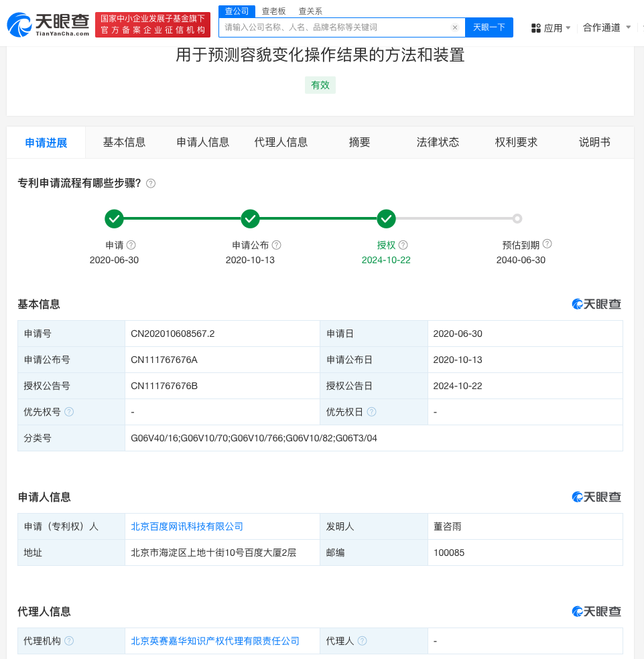The height and width of the screenshot is (659, 644).
Task: Select the 预估到期 pending step marker
Action: pos(517,218)
